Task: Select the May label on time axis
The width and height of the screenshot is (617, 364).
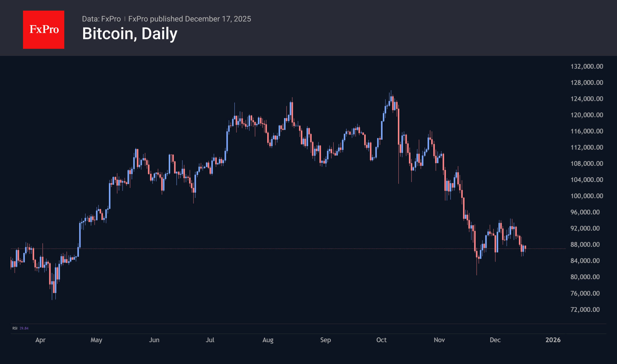Action: click(x=96, y=340)
